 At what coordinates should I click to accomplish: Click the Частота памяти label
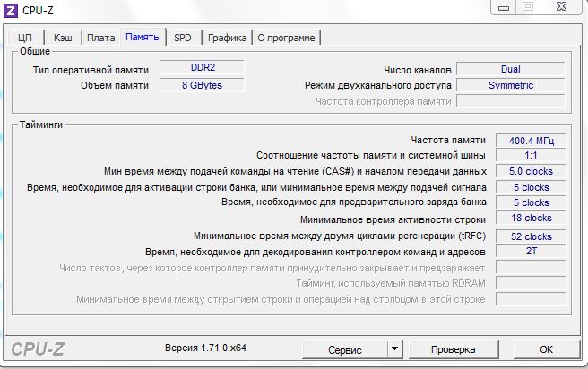448,140
